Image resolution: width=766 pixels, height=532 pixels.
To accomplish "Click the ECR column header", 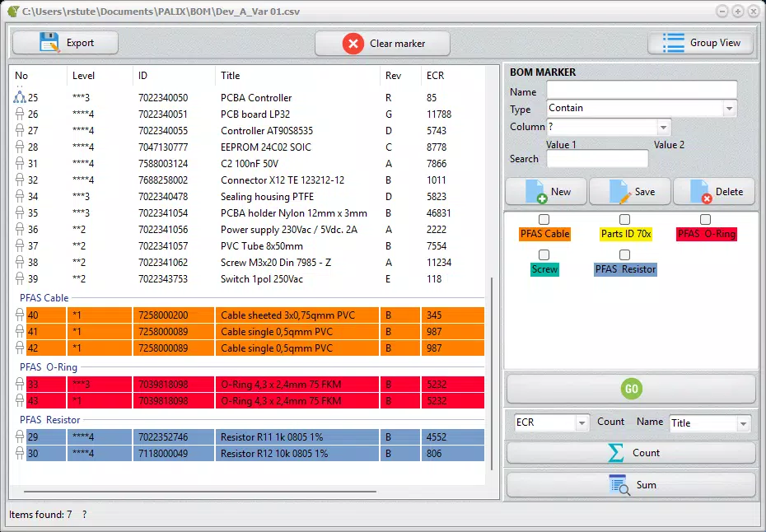I will pos(452,76).
